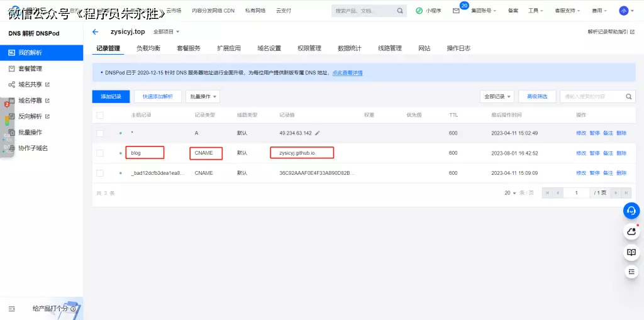Collapse the sidebar using bottom-left menu icon
The height and width of the screenshot is (320, 644).
(11, 309)
